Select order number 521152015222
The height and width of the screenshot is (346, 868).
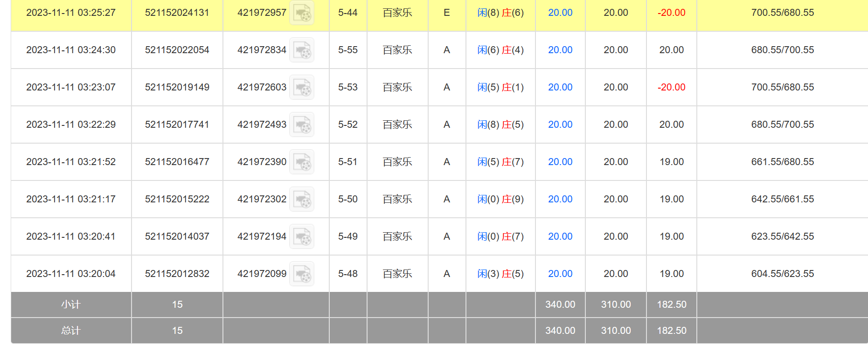pos(177,199)
